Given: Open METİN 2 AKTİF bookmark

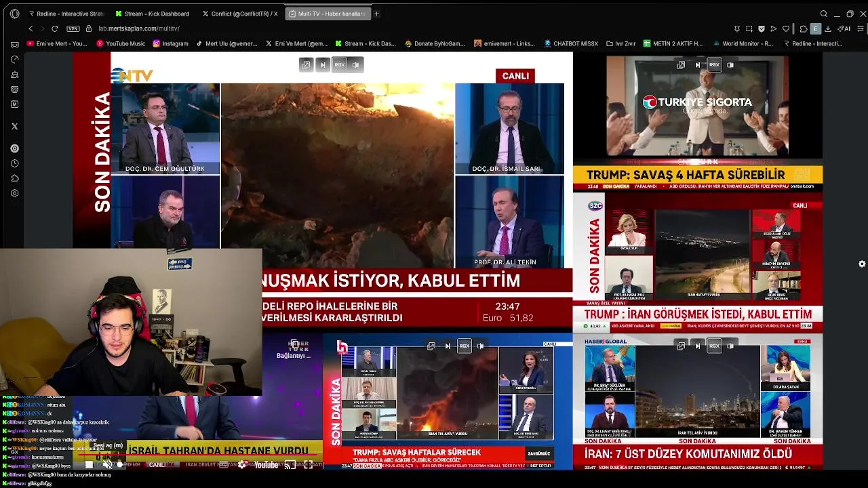Looking at the screenshot, I should point(673,43).
